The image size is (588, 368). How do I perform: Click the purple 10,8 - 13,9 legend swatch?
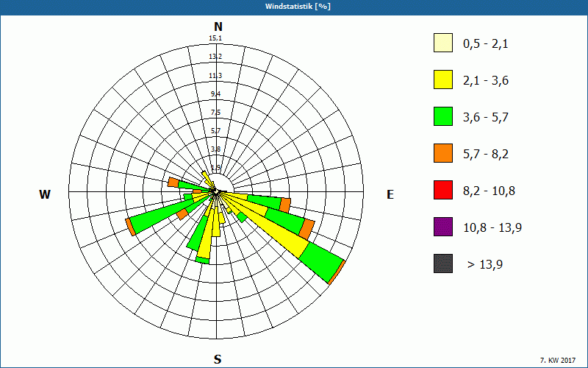443,227
